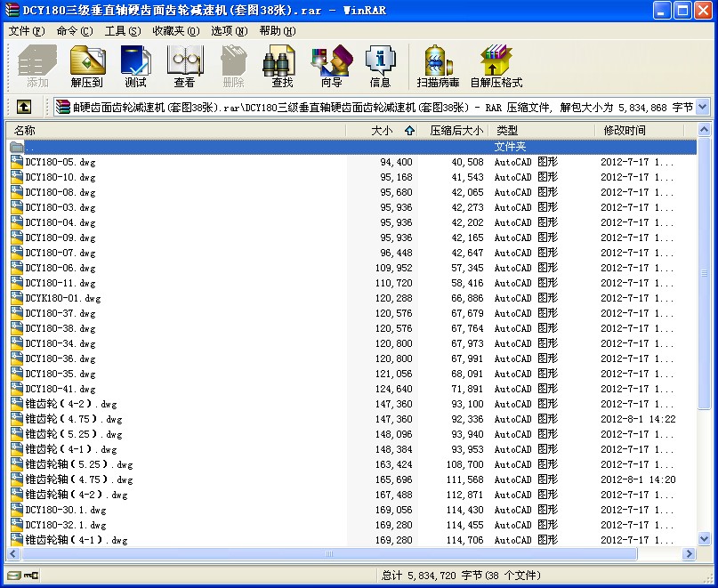The height and width of the screenshot is (588, 718).
Task: Click the file icon of 锥齿轮轴（5.25）.dwg
Action: pos(17,464)
